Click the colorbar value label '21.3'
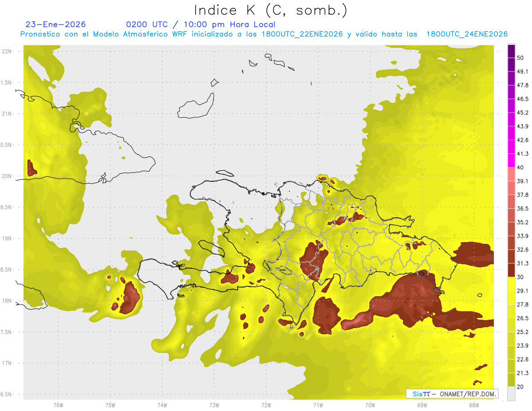The height and width of the screenshot is (411, 532). coord(523,373)
